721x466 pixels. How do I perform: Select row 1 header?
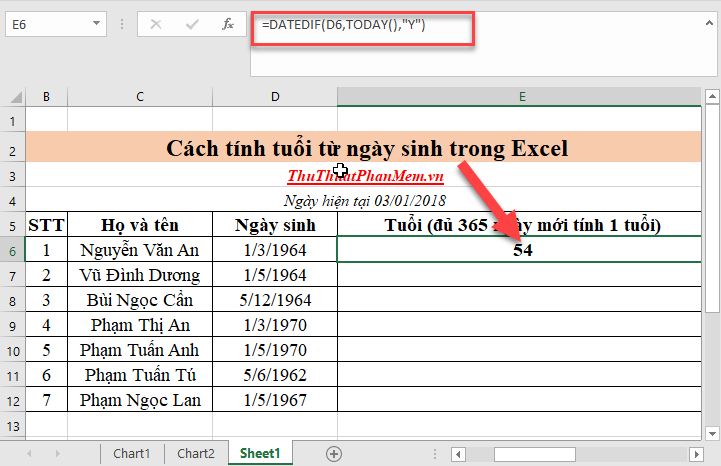[12, 121]
